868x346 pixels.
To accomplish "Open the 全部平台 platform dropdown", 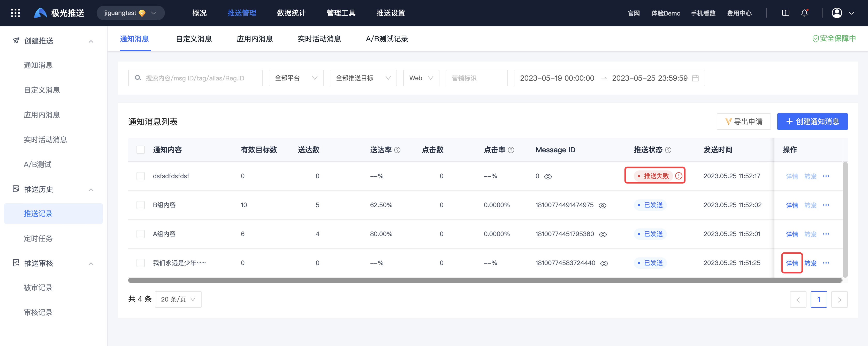I will 296,78.
